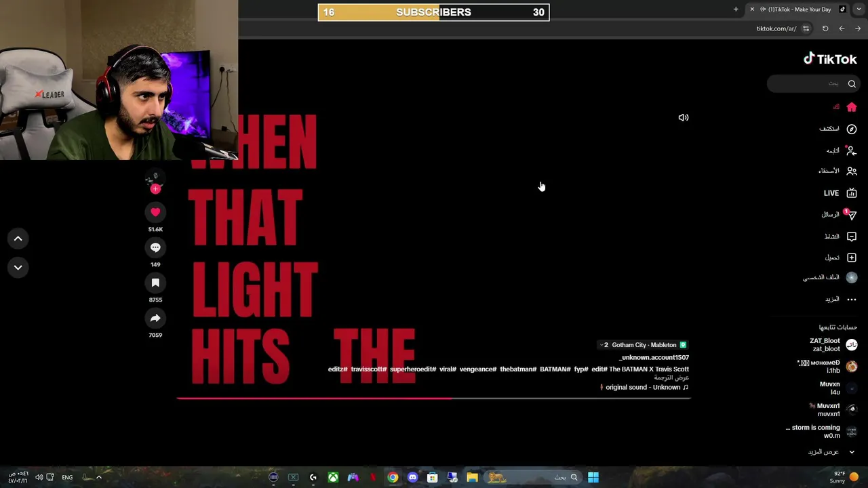This screenshot has width=868, height=488.
Task: Share the video via the arrow icon
Action: coord(155,318)
